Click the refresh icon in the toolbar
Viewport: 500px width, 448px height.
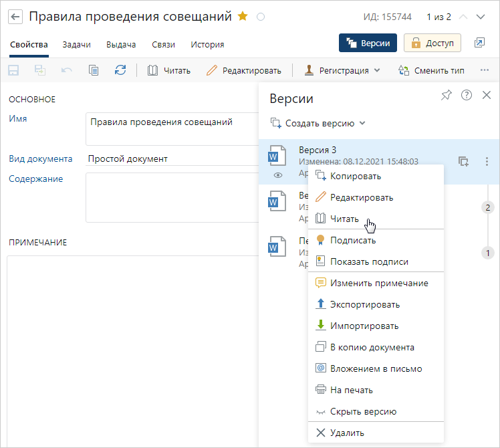120,70
